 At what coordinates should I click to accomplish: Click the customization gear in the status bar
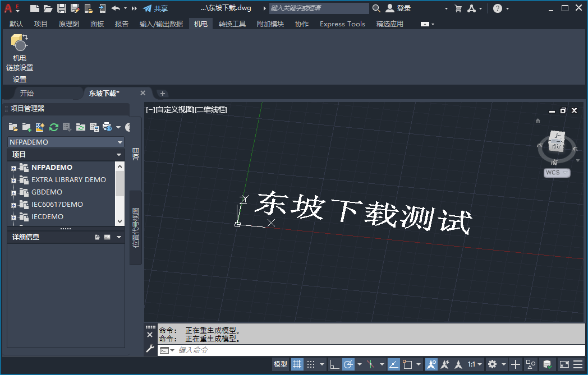click(492, 364)
